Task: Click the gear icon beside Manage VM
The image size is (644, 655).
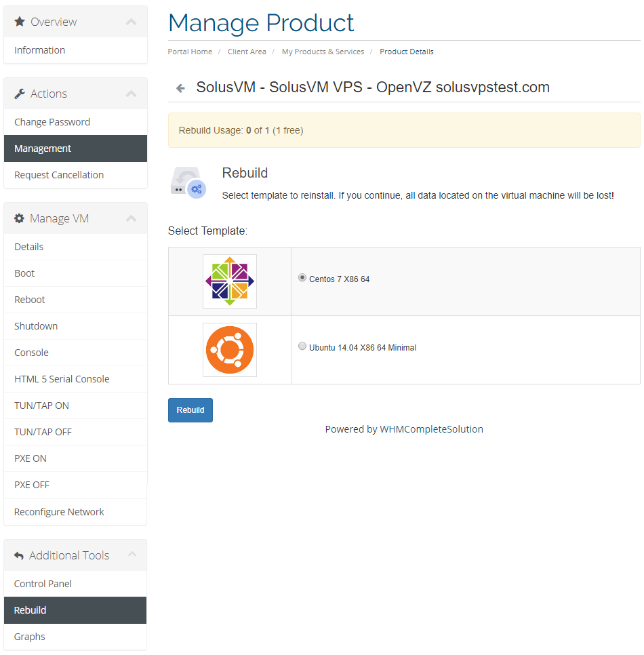Action: click(19, 218)
